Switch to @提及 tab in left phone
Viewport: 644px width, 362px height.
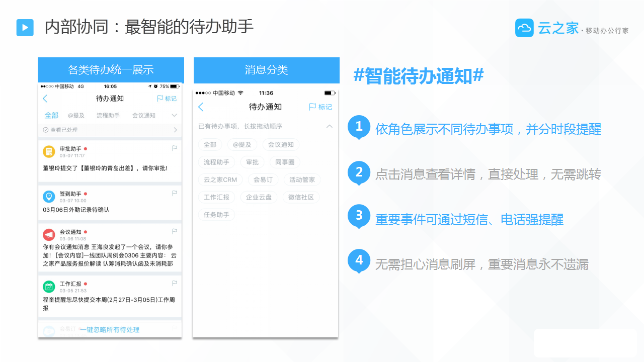[76, 115]
